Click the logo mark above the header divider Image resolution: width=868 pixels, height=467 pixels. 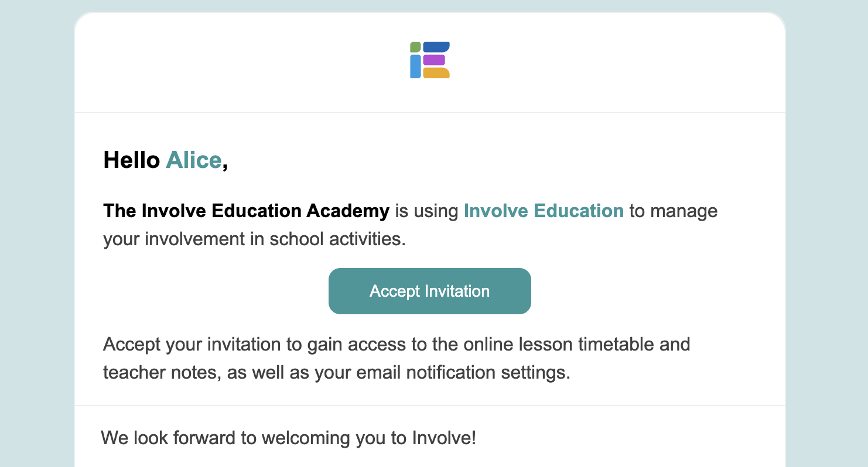[x=429, y=59]
